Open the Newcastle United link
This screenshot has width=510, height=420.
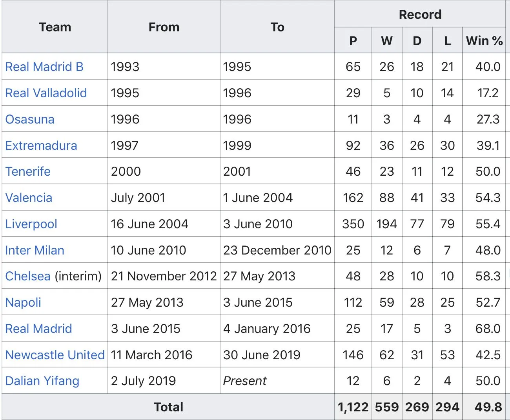(55, 355)
